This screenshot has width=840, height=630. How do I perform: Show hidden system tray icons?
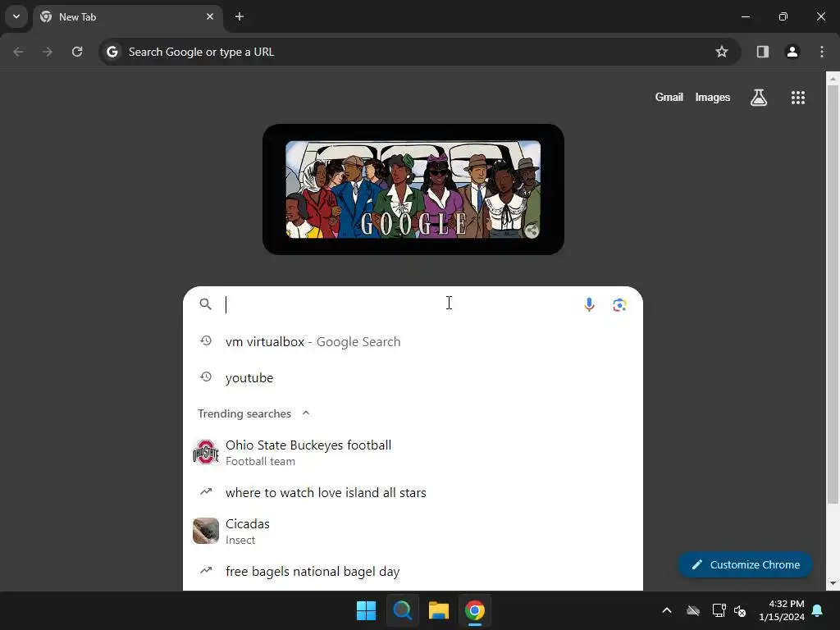[x=666, y=610]
